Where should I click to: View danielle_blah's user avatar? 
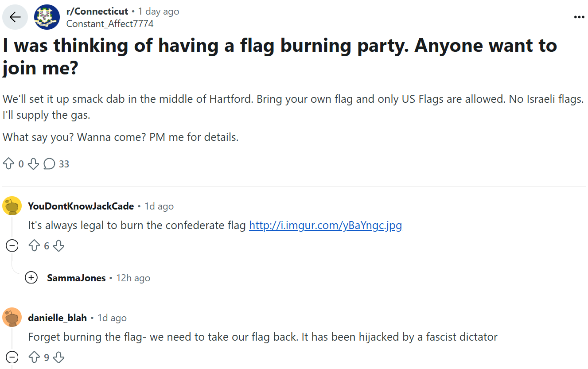[x=12, y=318]
